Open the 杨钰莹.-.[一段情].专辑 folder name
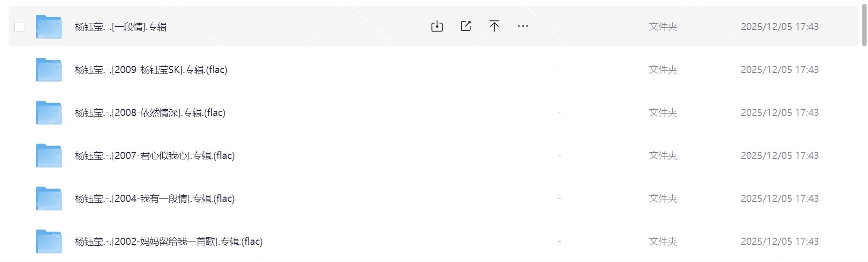Image resolution: width=868 pixels, height=262 pixels. (121, 27)
